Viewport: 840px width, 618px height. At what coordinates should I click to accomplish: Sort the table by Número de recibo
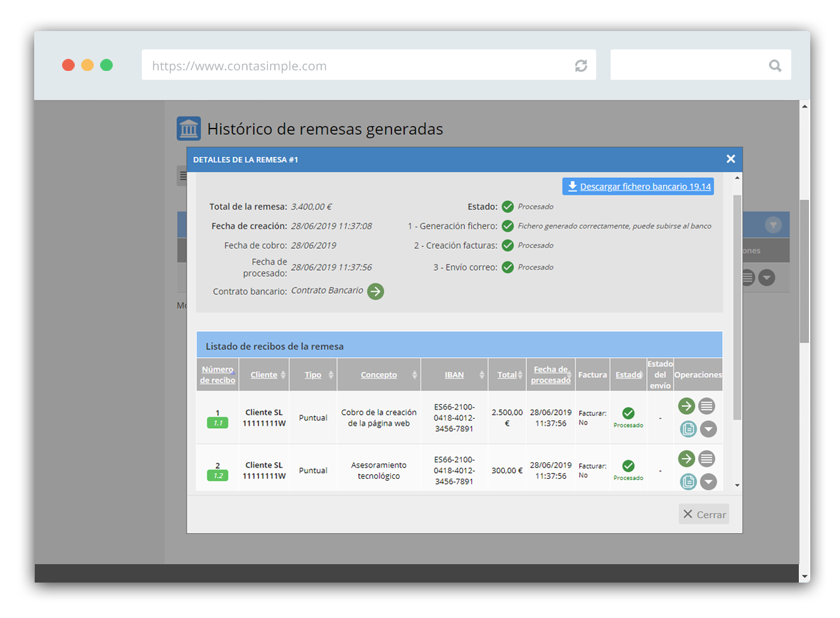pos(217,374)
